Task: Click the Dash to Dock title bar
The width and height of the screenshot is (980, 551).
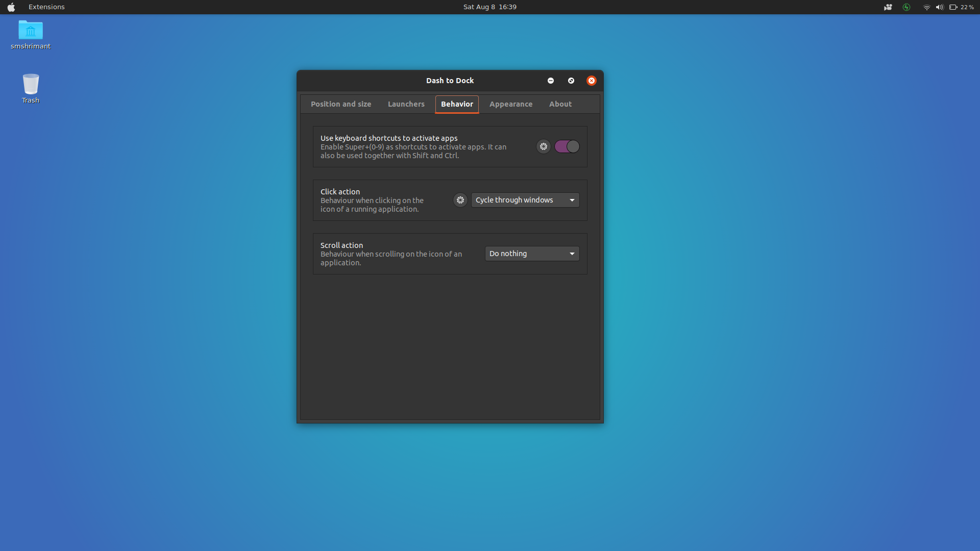Action: point(450,81)
